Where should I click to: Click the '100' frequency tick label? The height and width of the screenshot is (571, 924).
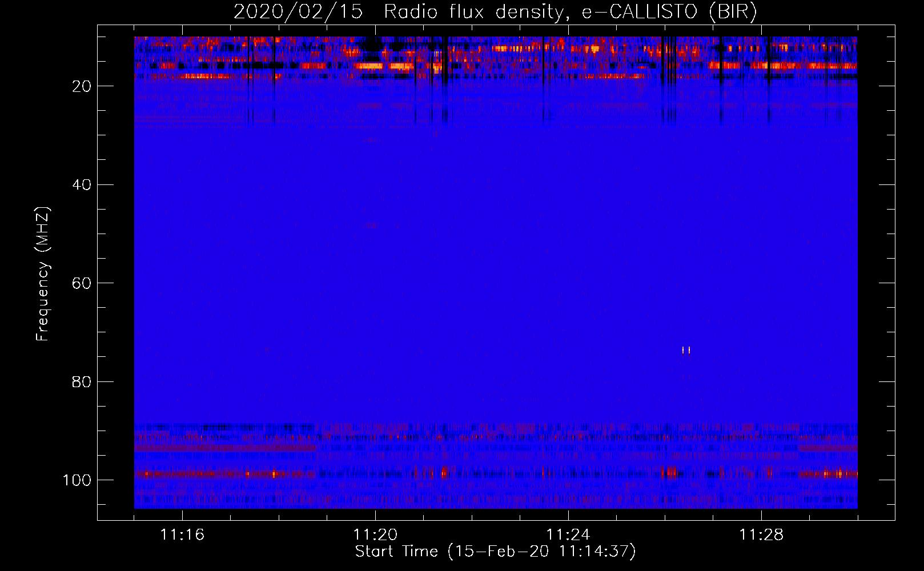(77, 480)
